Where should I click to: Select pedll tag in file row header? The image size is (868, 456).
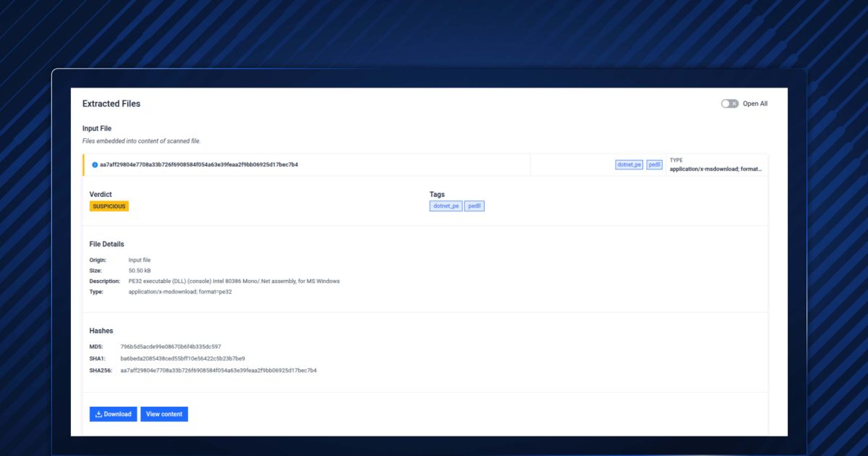[x=654, y=165]
